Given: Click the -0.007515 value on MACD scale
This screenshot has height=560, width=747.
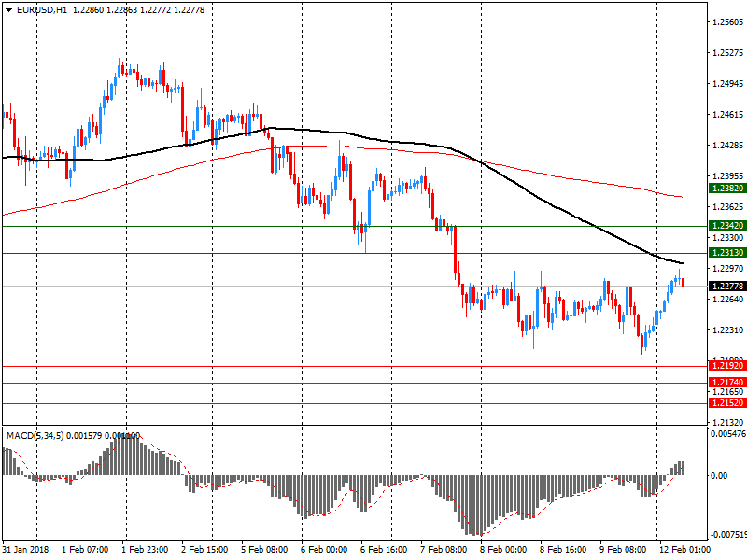Looking at the screenshot, I should pos(726,536).
